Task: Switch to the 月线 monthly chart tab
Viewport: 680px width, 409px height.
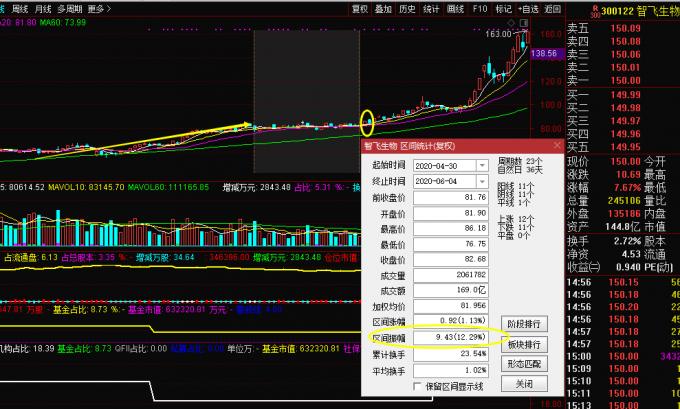Action: tap(43, 9)
